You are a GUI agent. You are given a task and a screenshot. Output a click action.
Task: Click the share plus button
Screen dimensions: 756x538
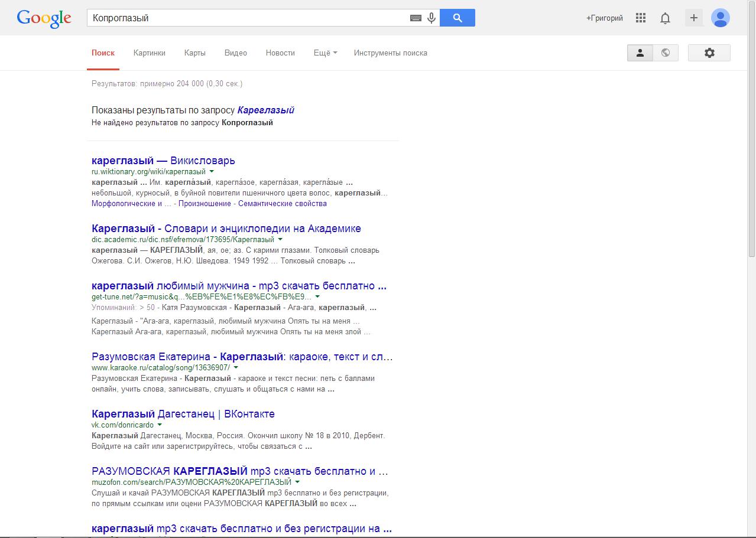694,18
